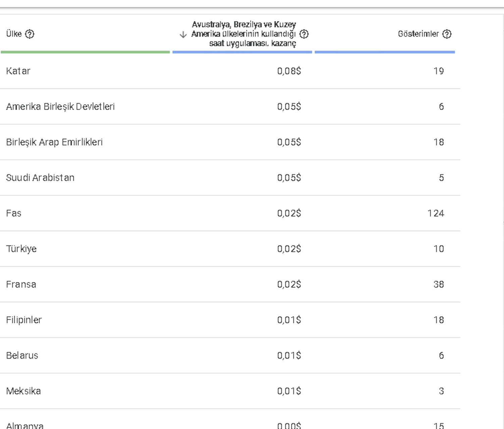Select the Fransa country row
504x429 pixels.
pyautogui.click(x=230, y=285)
